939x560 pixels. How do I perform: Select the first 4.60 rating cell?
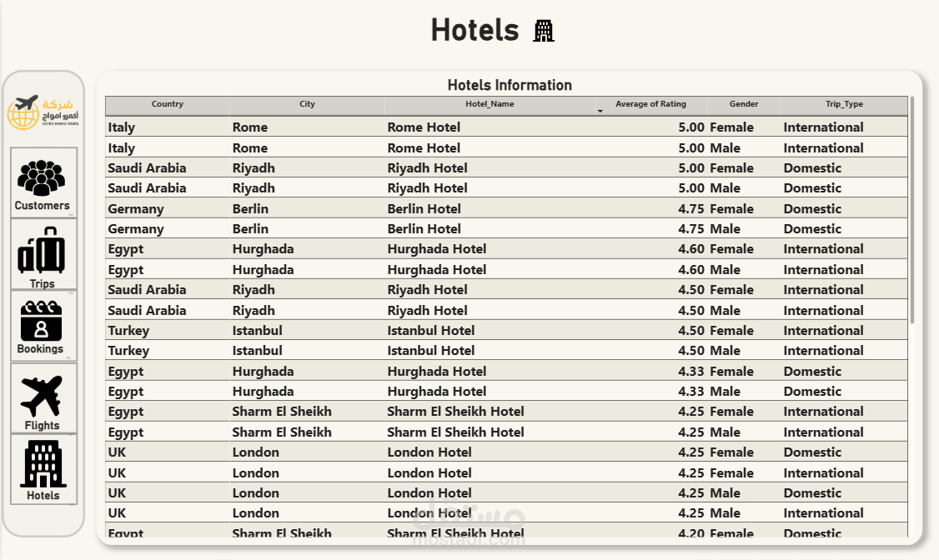[x=691, y=249]
